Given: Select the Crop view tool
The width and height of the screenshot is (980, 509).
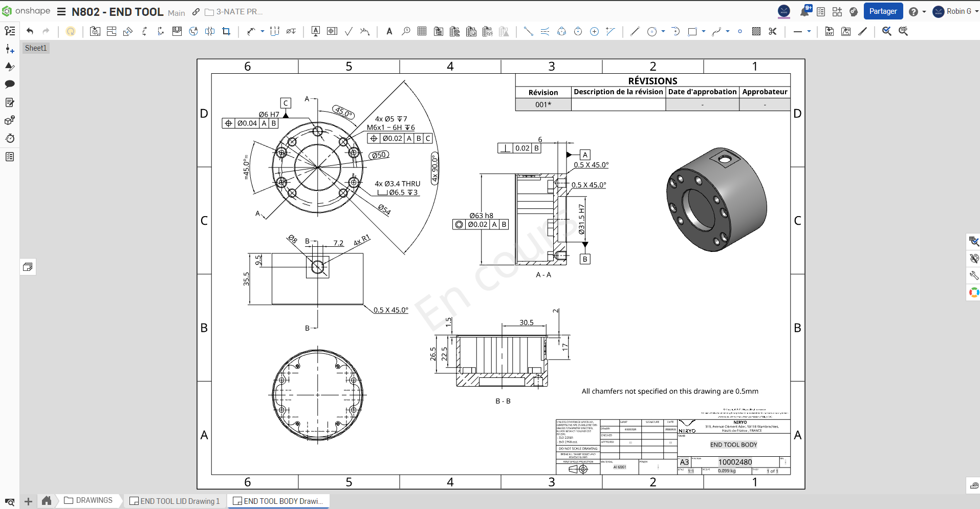Looking at the screenshot, I should tap(225, 31).
